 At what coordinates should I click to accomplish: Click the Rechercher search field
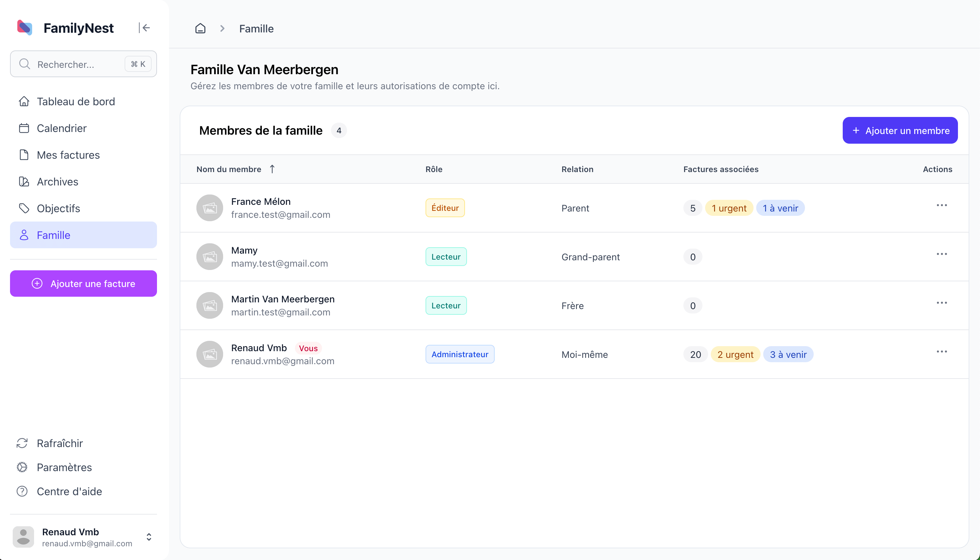coord(77,64)
